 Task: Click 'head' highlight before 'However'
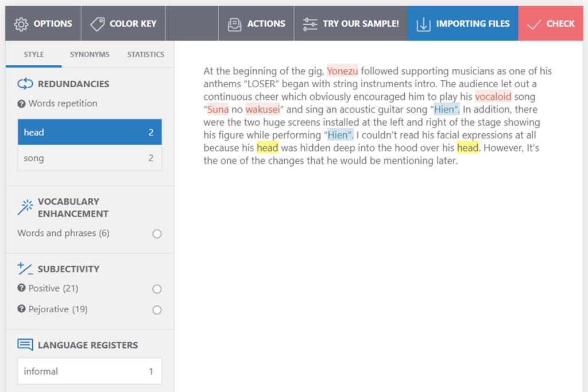tap(467, 148)
